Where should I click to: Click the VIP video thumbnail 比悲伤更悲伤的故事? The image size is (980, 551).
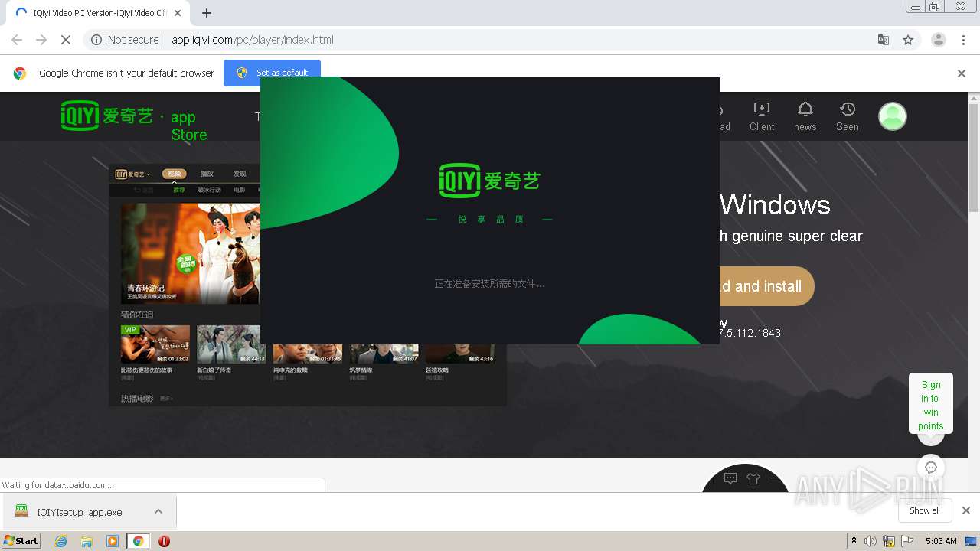[155, 344]
